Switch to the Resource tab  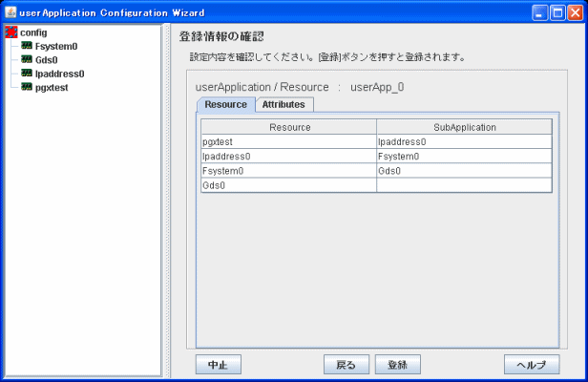point(225,104)
